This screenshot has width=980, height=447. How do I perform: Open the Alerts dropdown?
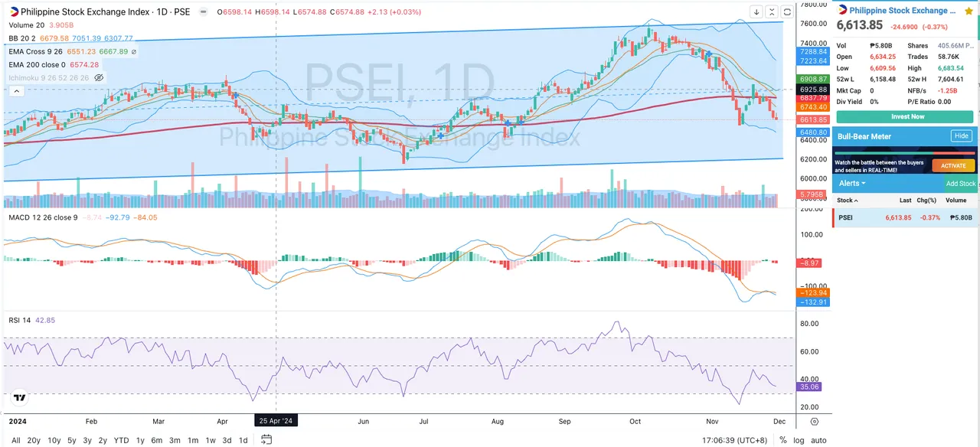(x=852, y=184)
